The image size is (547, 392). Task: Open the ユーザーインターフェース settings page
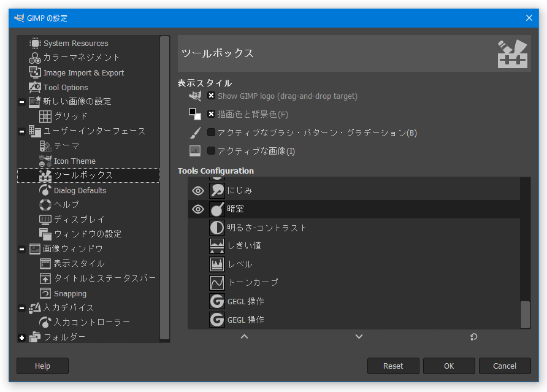(x=94, y=131)
